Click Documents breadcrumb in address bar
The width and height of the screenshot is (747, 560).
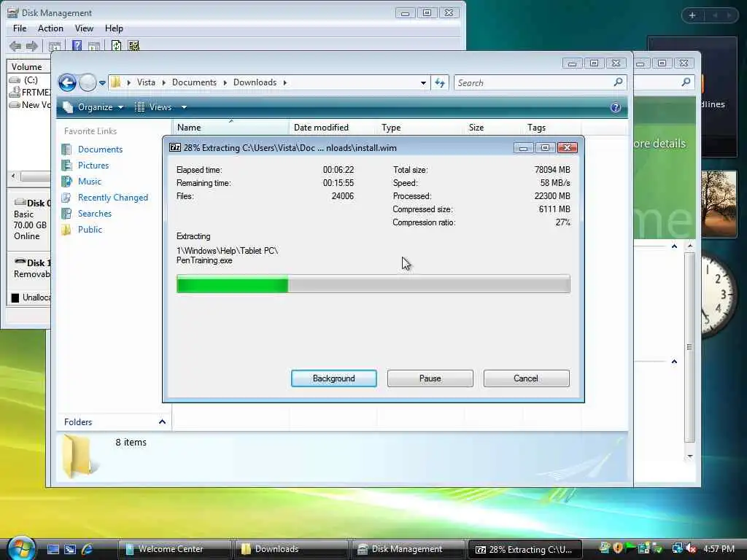194,82
